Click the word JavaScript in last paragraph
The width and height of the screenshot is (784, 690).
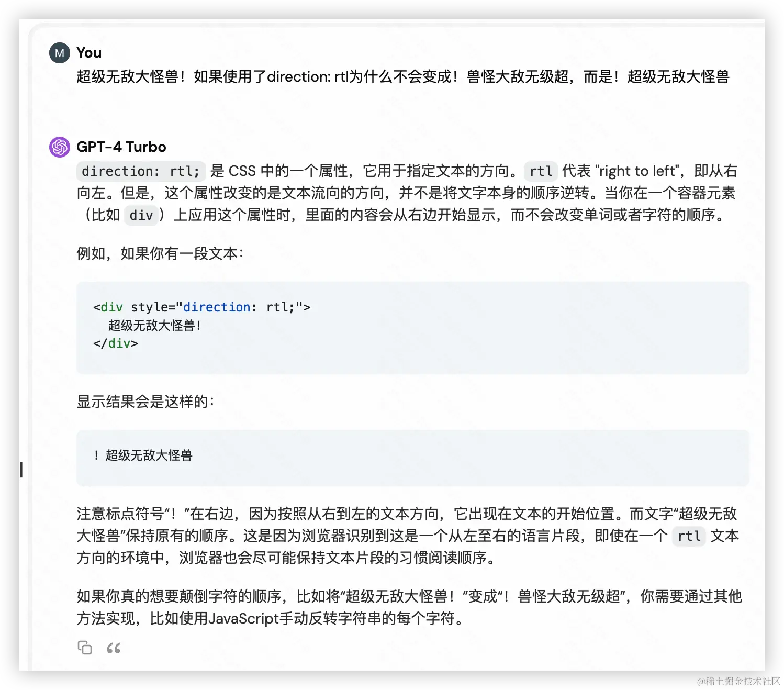pyautogui.click(x=243, y=619)
